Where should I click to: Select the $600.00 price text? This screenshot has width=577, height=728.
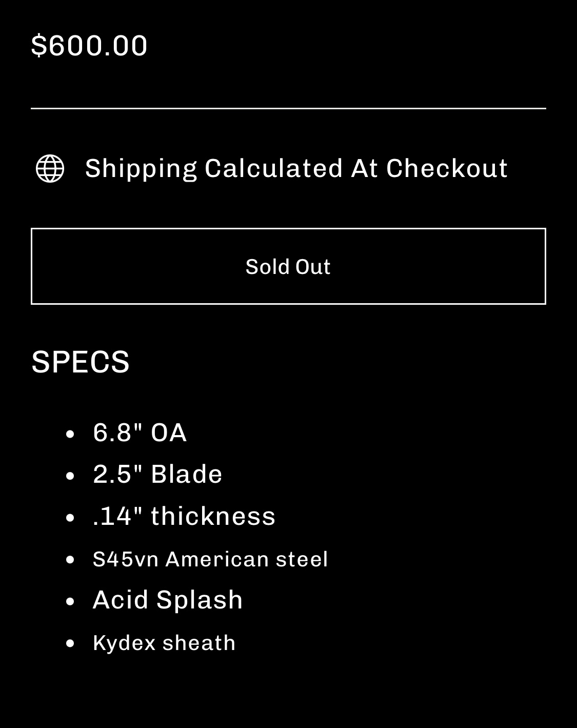point(89,45)
